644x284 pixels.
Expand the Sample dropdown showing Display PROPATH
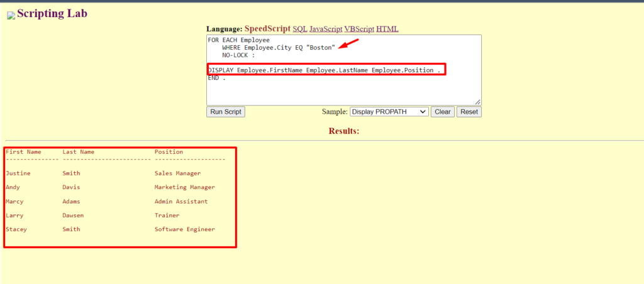pos(389,112)
